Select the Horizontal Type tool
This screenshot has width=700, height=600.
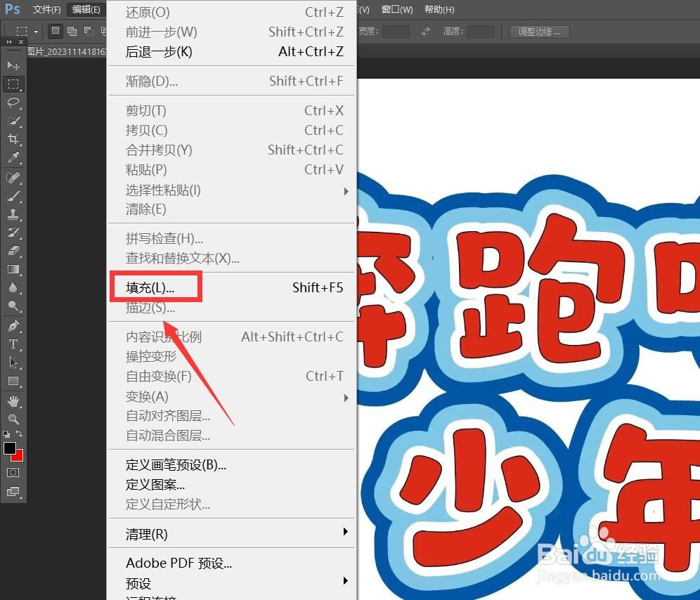tap(13, 344)
